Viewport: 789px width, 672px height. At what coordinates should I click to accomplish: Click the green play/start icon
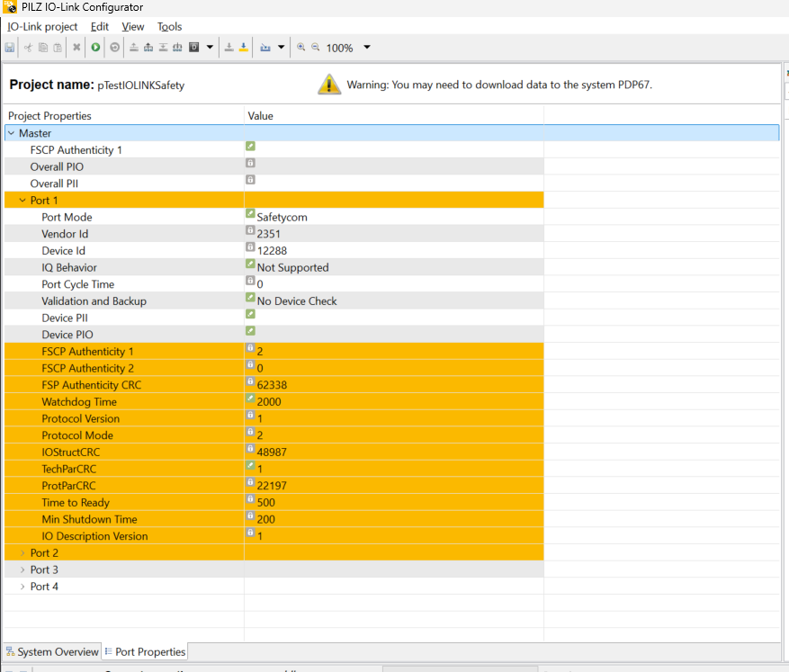(x=95, y=48)
